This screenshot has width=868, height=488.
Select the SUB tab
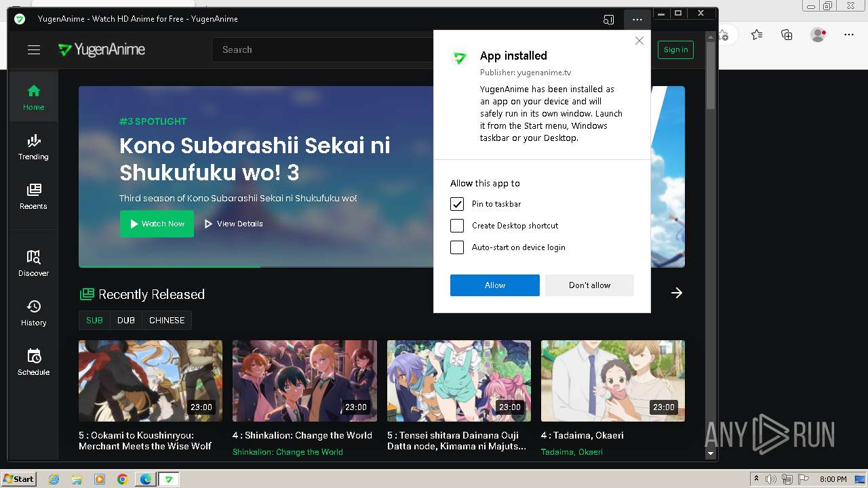point(94,320)
